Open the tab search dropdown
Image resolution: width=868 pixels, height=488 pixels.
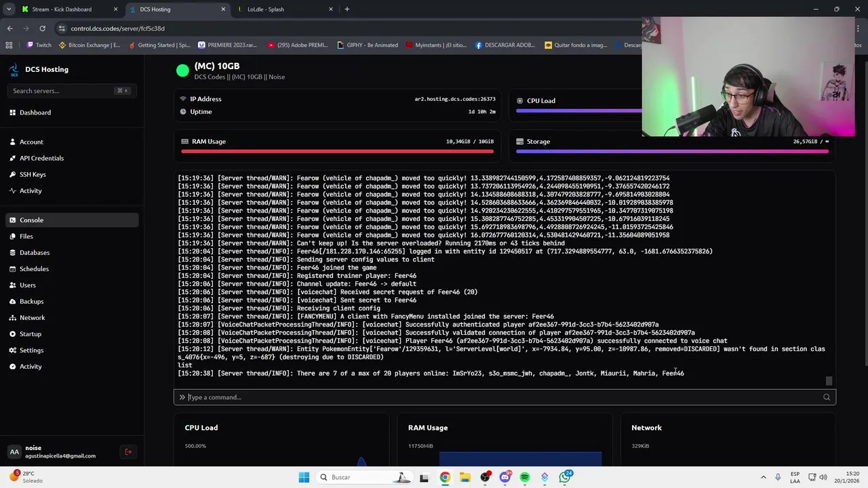coord(9,9)
